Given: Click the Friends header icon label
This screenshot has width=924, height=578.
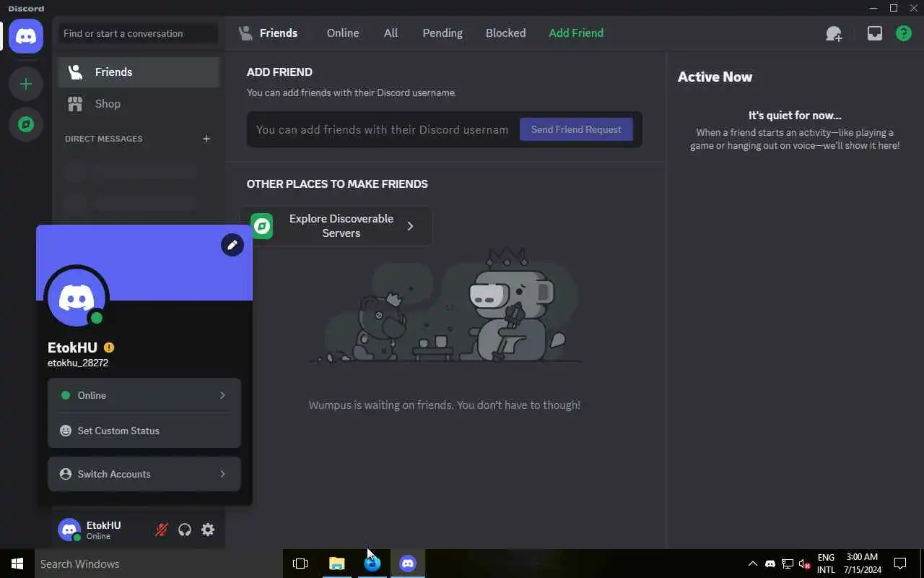Looking at the screenshot, I should pyautogui.click(x=268, y=33).
